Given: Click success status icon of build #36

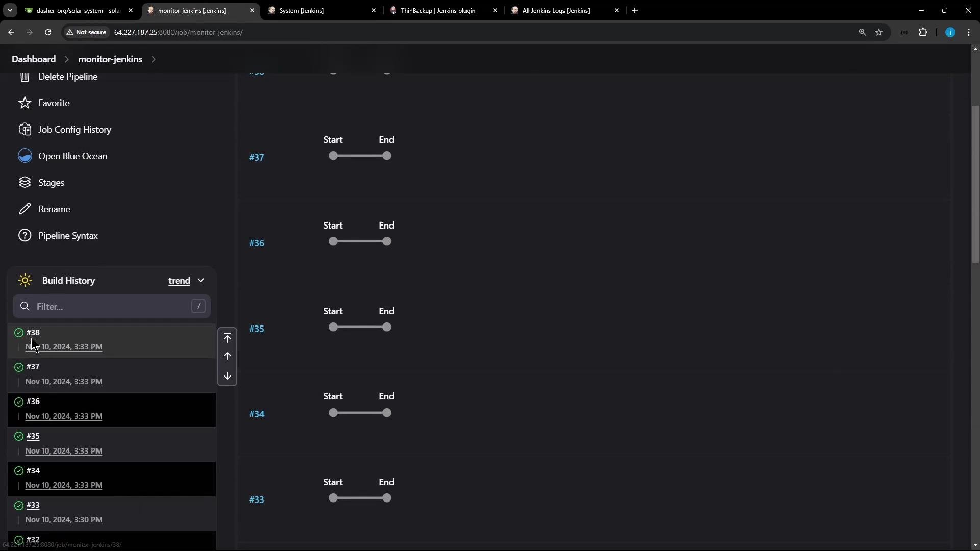Looking at the screenshot, I should click(19, 402).
